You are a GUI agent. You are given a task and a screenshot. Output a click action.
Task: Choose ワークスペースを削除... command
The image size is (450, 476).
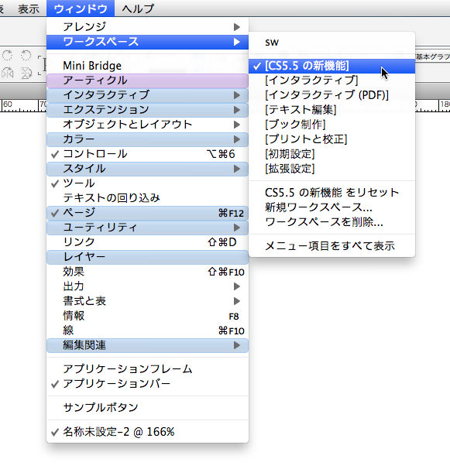pyautogui.click(x=331, y=222)
